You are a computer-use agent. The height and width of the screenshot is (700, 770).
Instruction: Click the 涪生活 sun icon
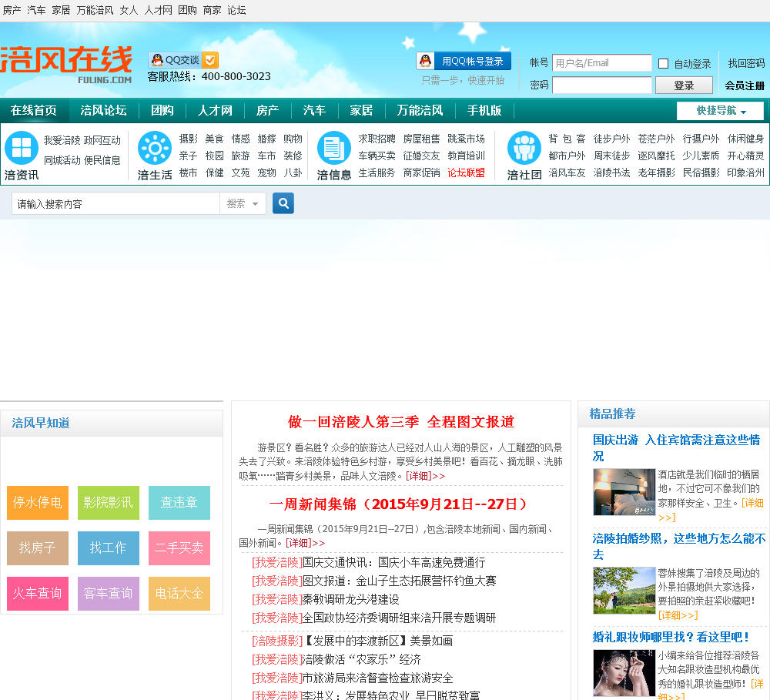tap(155, 148)
